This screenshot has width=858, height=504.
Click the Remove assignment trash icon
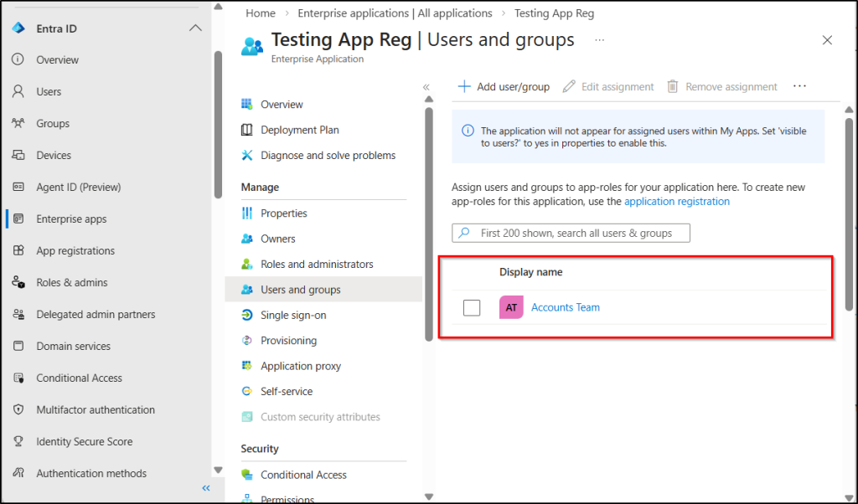click(x=671, y=85)
